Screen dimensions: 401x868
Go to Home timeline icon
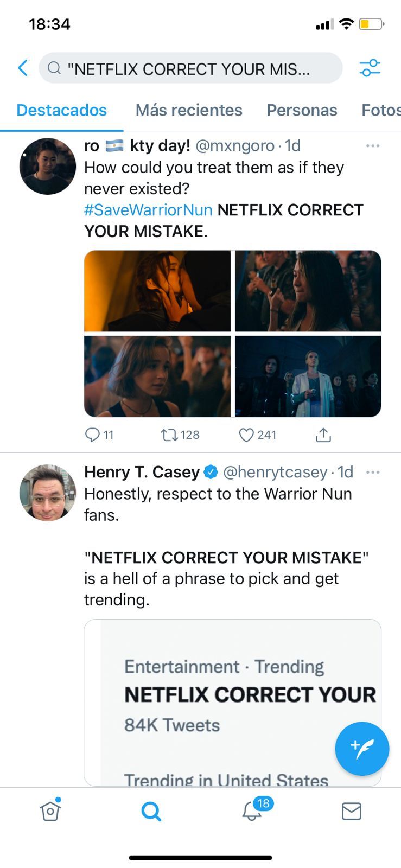(50, 811)
